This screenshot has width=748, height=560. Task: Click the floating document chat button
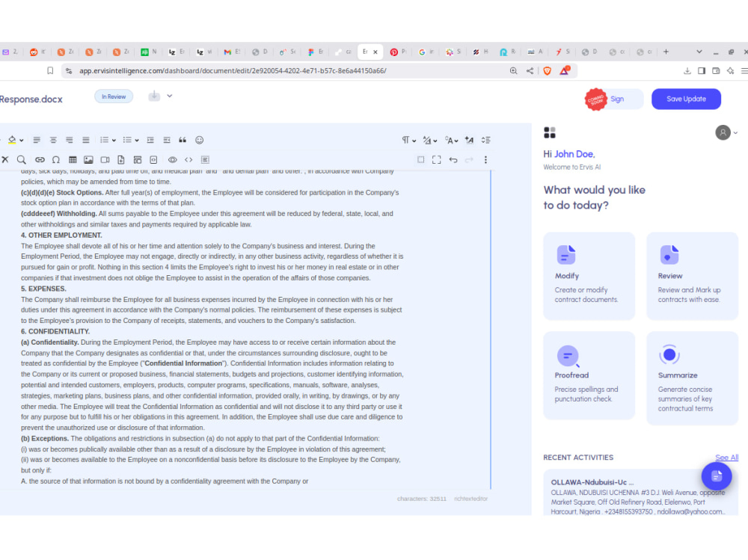pyautogui.click(x=716, y=476)
